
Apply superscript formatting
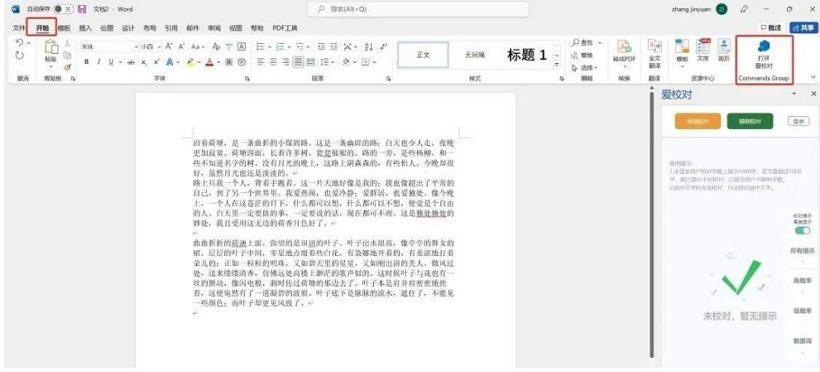pyautogui.click(x=156, y=62)
